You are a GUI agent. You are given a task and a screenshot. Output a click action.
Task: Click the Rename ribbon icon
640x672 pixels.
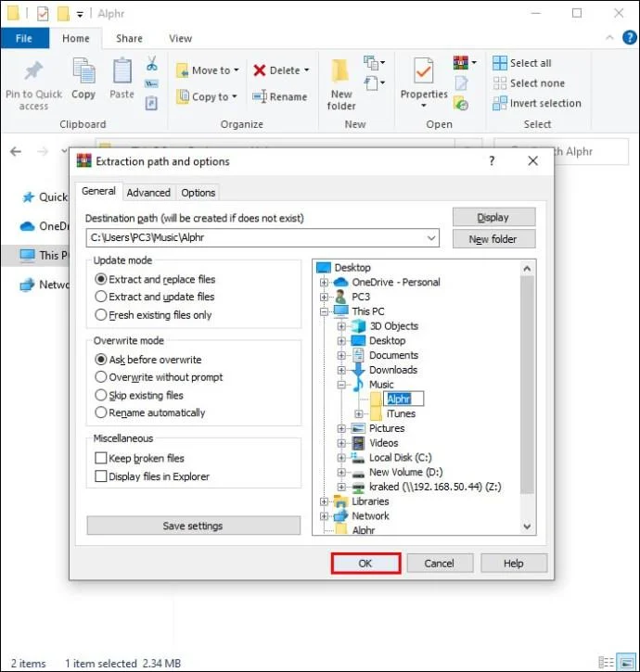pyautogui.click(x=260, y=96)
